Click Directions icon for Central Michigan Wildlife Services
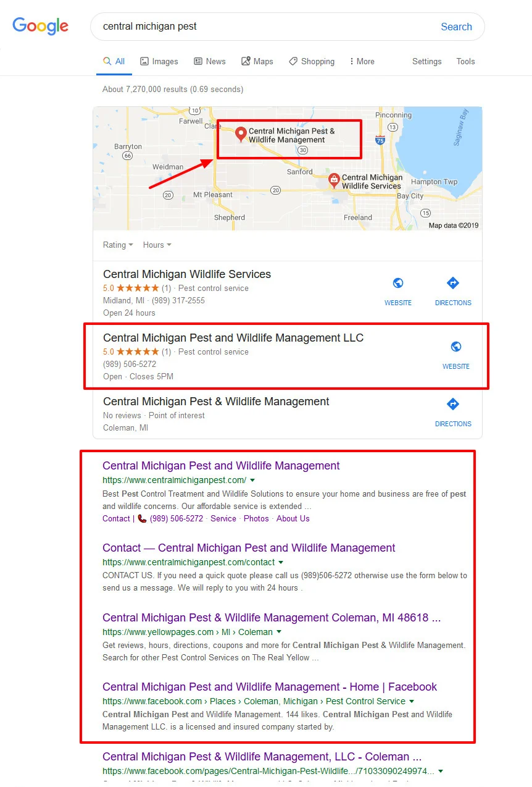 [x=453, y=283]
